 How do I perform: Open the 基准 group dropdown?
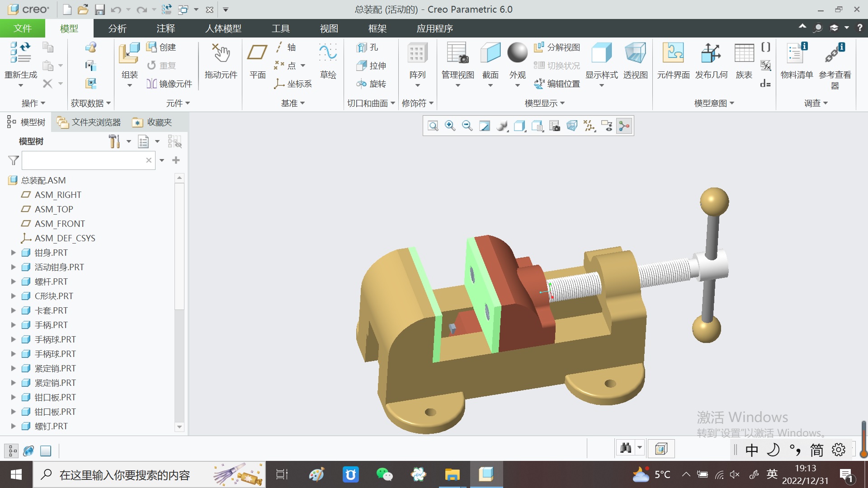point(293,103)
